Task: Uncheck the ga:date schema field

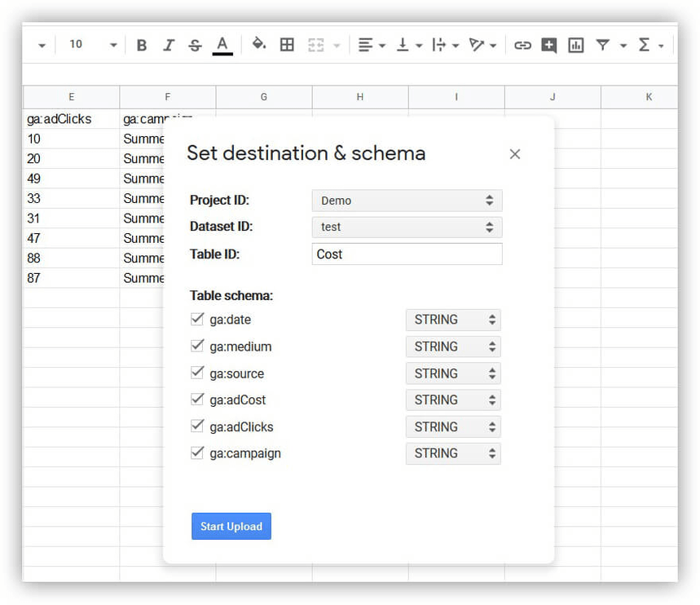Action: pos(197,319)
